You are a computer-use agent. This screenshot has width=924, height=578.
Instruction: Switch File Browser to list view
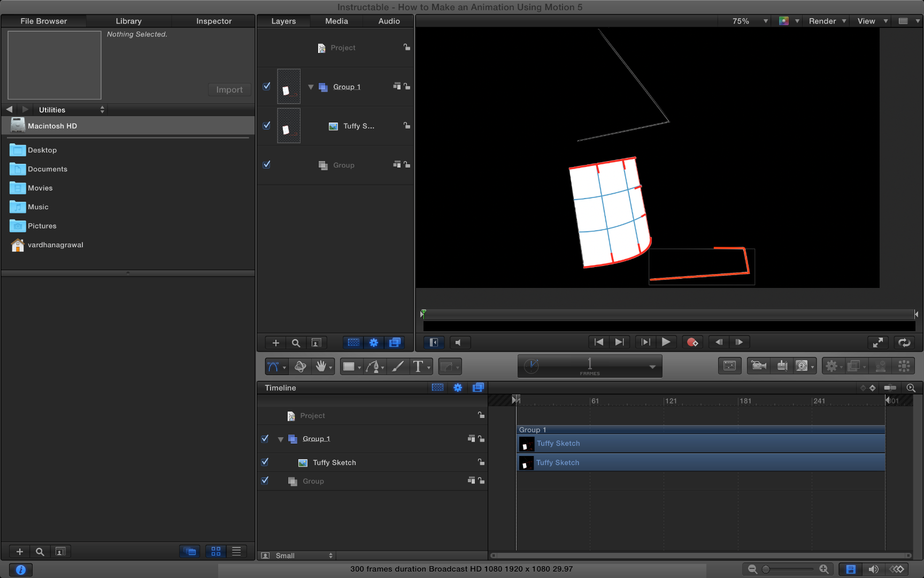point(236,551)
